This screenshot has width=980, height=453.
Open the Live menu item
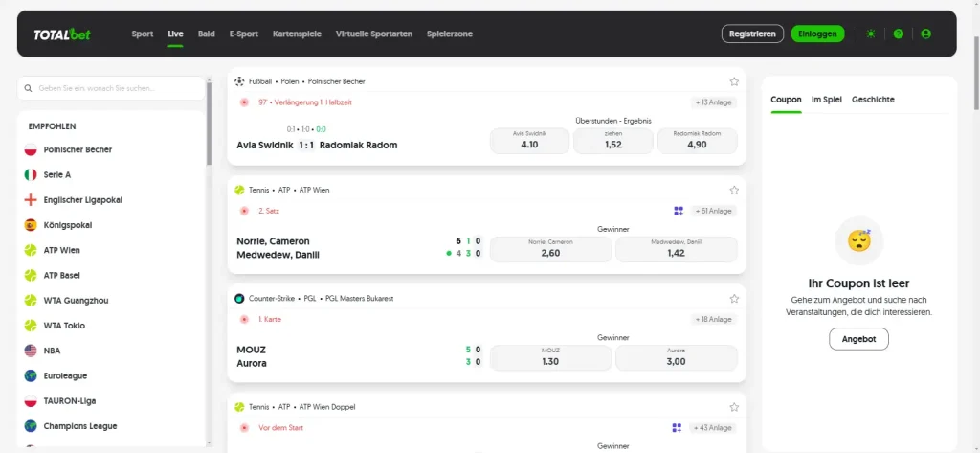(x=176, y=34)
